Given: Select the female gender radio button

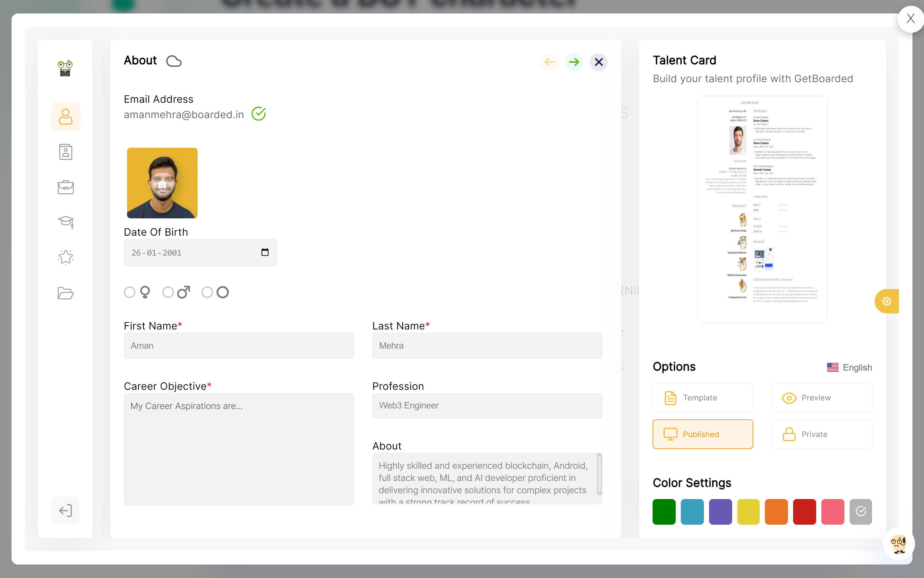Looking at the screenshot, I should click(x=129, y=293).
